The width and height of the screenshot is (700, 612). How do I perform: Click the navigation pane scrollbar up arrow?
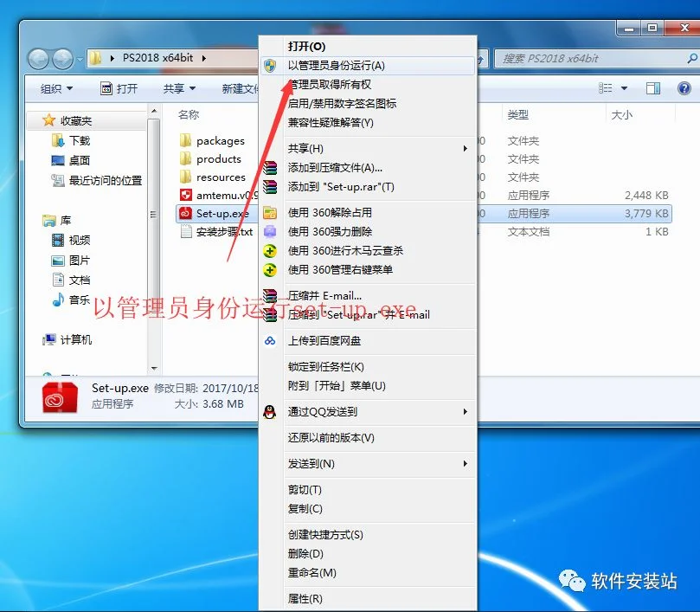(x=154, y=110)
